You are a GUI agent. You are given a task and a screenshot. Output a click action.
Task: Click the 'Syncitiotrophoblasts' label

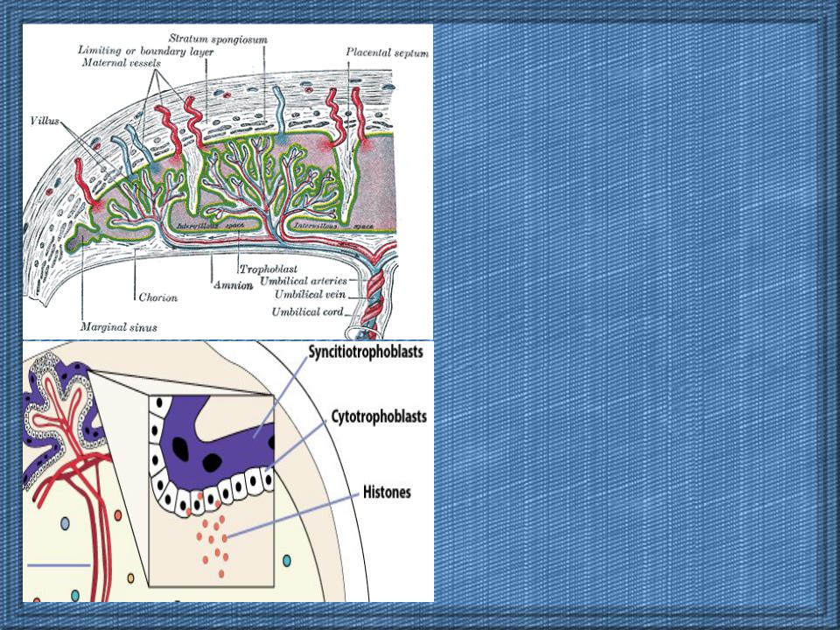tap(366, 352)
